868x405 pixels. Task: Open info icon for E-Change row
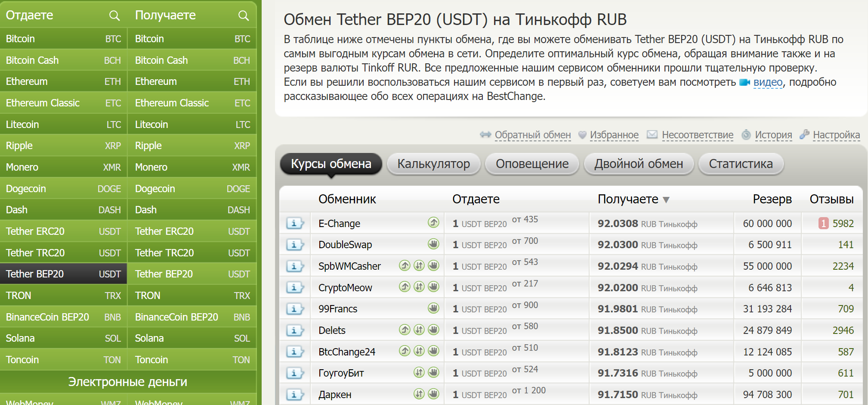(295, 223)
